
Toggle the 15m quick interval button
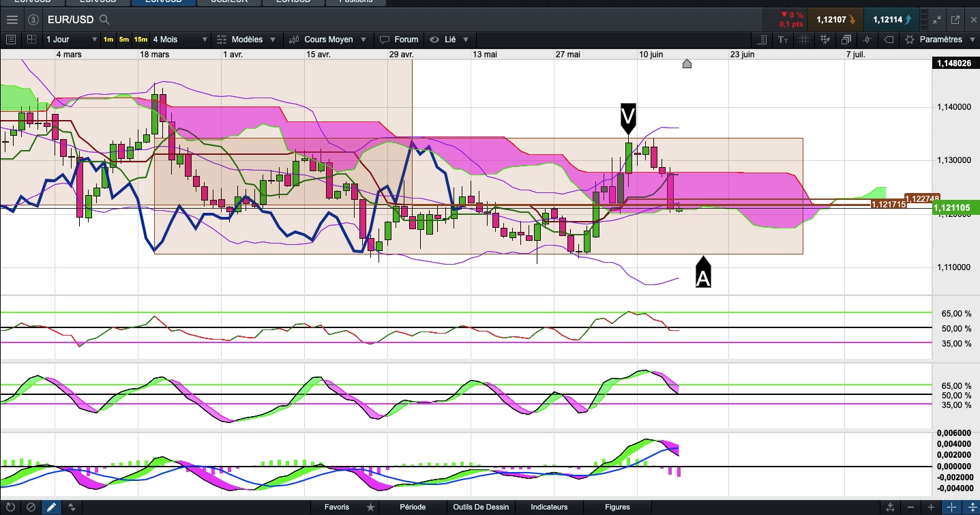tap(140, 40)
